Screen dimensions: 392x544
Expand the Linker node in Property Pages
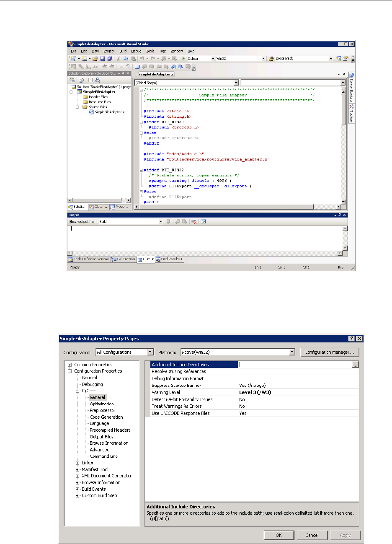click(x=77, y=463)
